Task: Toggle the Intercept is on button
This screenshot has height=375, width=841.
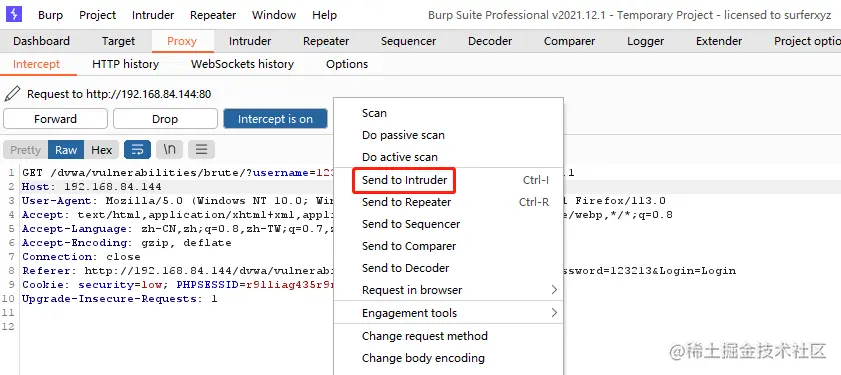Action: click(275, 119)
